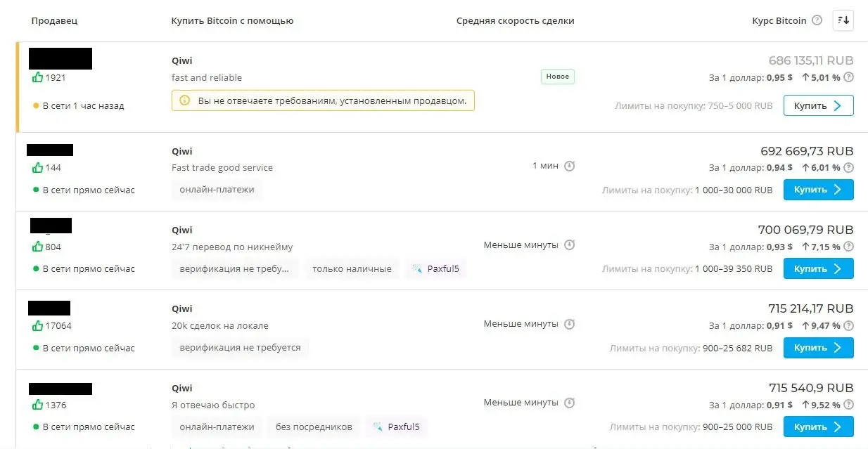Image resolution: width=868 pixels, height=449 pixels.
Task: Click the без посредников tag
Action: 314,427
